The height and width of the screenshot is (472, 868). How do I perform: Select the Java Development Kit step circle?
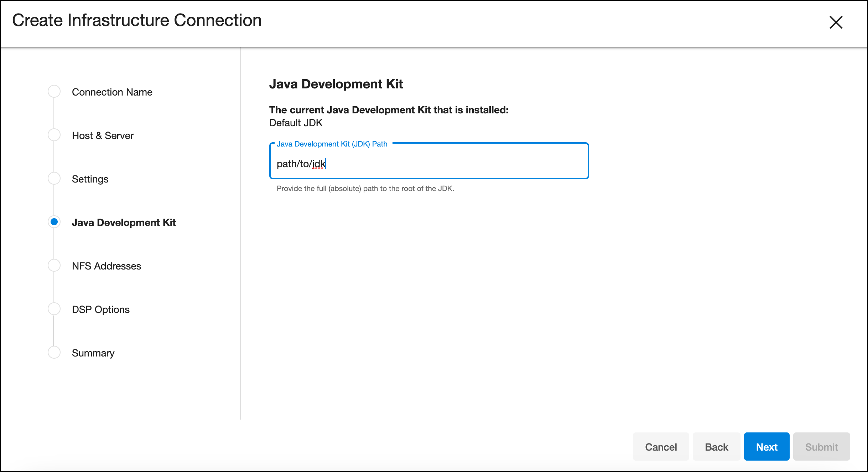(x=54, y=222)
